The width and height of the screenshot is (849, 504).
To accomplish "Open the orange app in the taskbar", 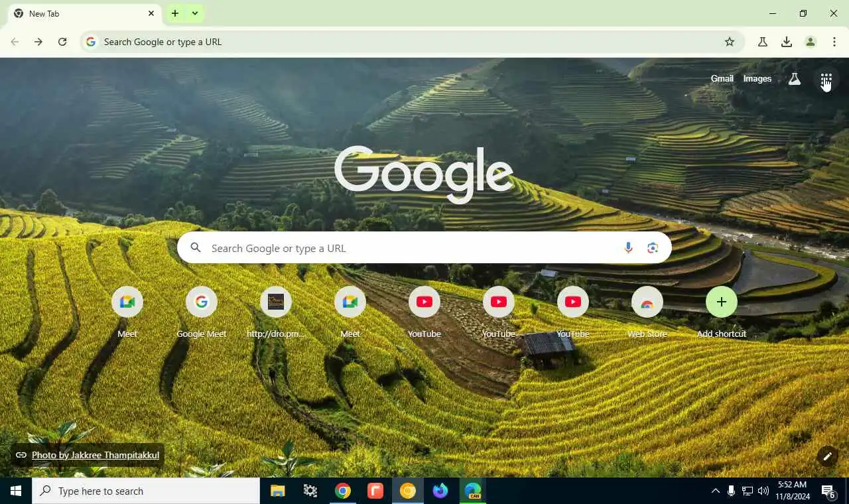I will click(x=375, y=491).
